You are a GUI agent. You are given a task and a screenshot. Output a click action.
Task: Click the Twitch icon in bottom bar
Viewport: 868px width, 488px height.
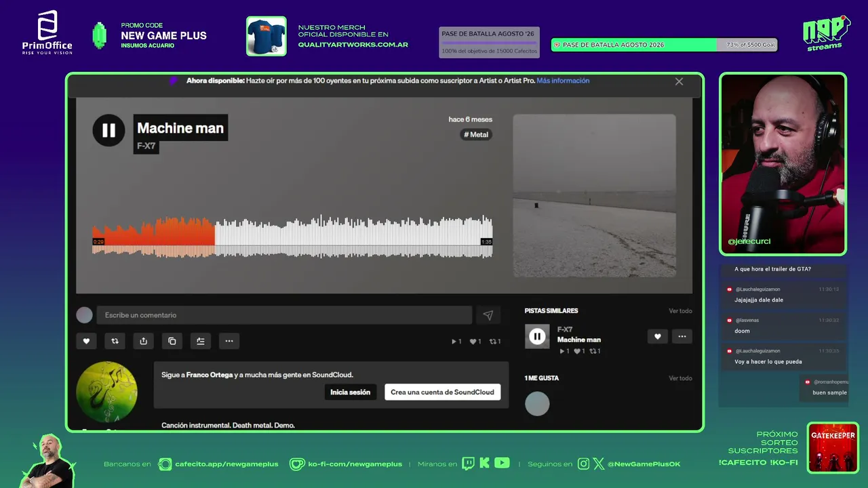point(469,464)
